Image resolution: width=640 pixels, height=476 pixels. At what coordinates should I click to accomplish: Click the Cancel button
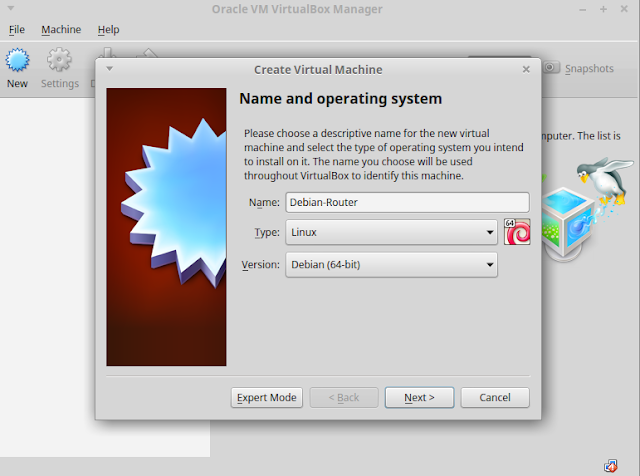(495, 398)
